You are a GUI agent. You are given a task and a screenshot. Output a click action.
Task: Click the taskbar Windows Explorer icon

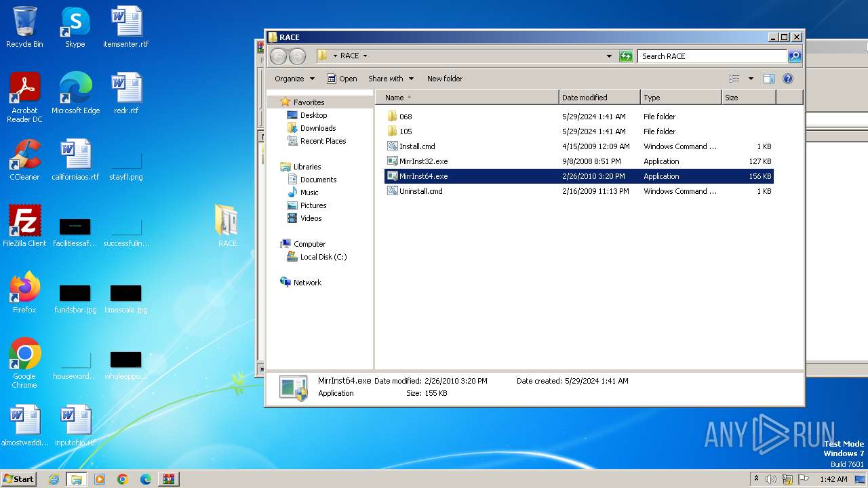point(77,479)
